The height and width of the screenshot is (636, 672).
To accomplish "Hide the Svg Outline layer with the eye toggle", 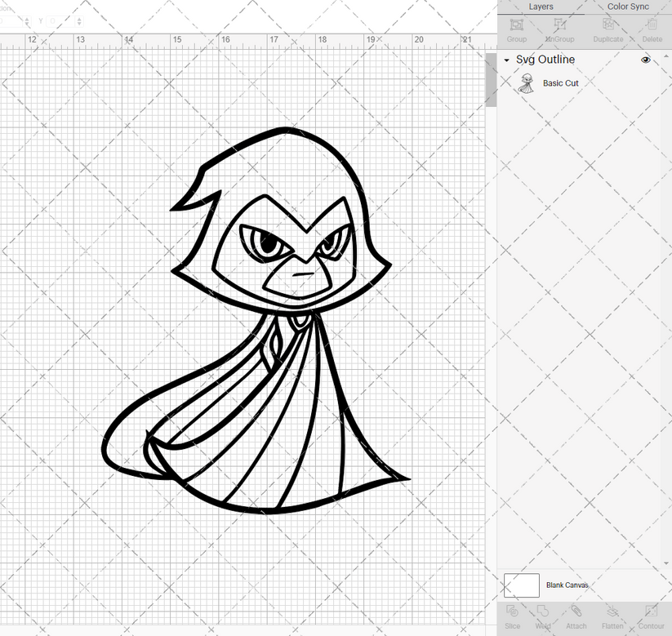I will (x=645, y=60).
